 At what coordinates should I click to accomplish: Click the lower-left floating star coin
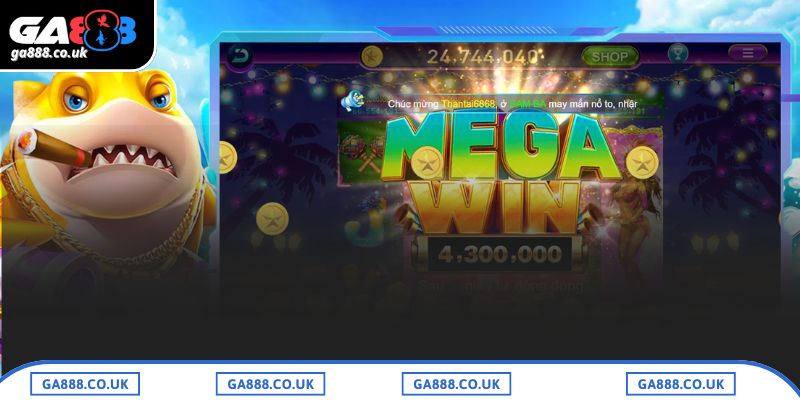272,219
